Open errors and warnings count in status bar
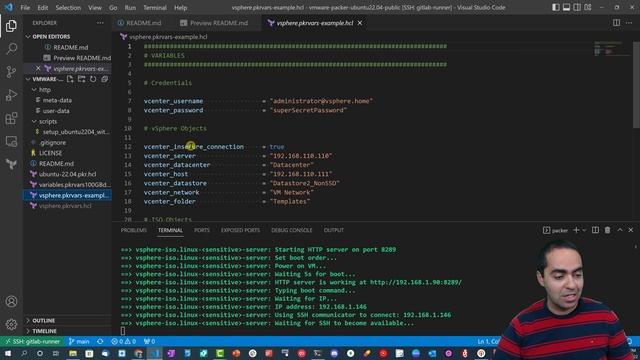The image size is (640, 360). pos(124,341)
